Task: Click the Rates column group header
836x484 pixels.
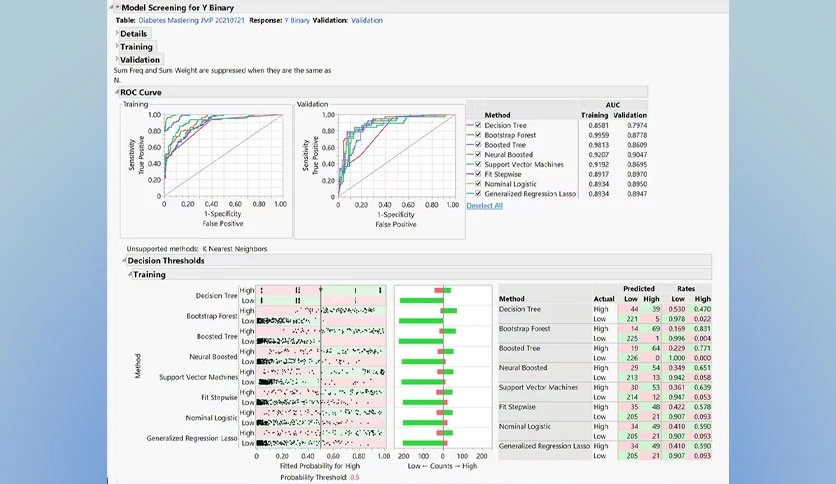Action: tap(686, 289)
